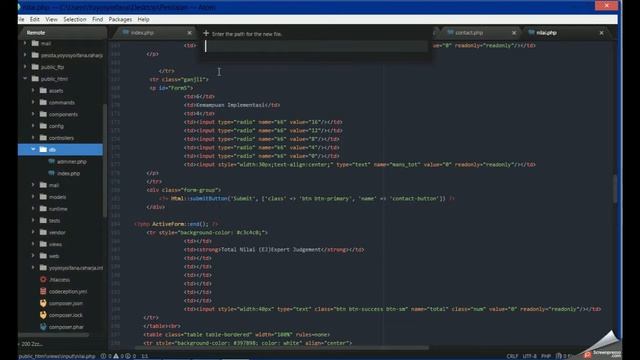Image resolution: width=640 pixels, height=360 pixels.
Task: Click the web folder icon
Action: (x=43, y=256)
